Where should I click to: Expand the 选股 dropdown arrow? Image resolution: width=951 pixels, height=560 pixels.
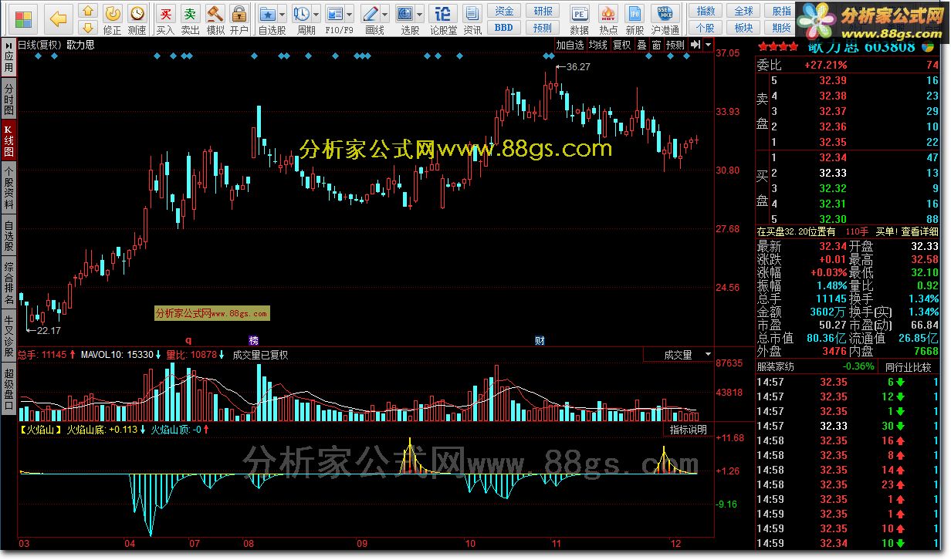click(421, 15)
